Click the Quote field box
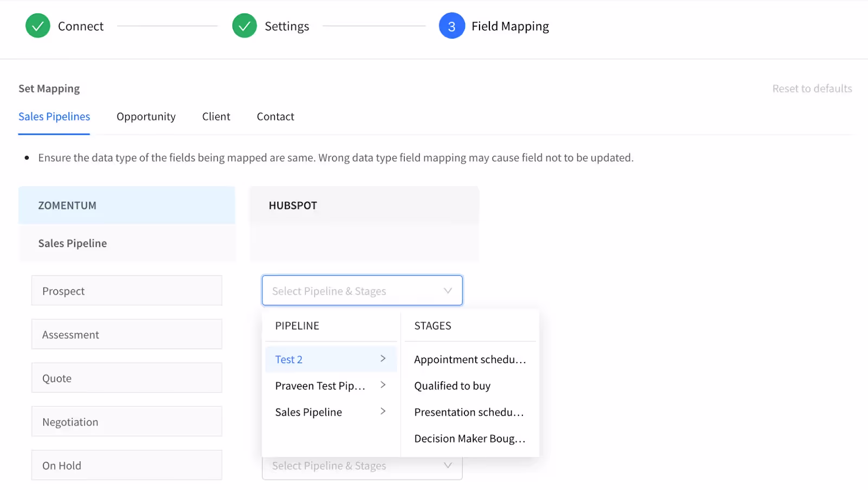Screen dimensions: 868x490 [127, 378]
